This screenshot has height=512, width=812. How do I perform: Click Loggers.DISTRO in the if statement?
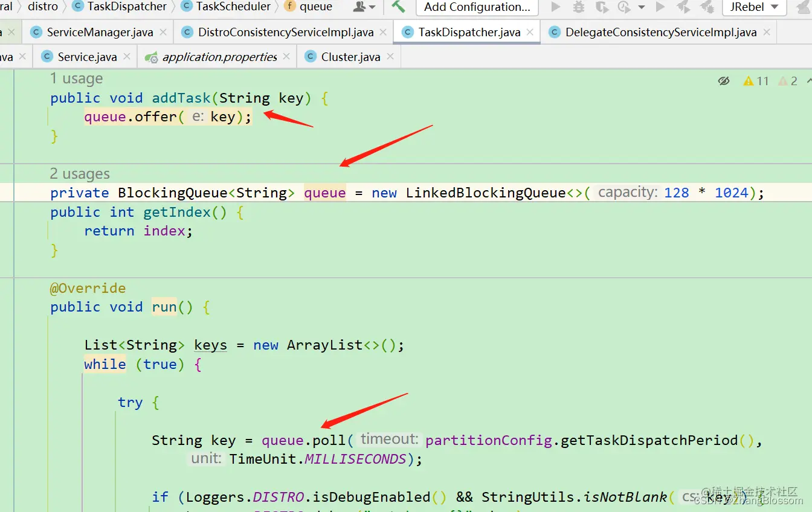click(x=245, y=497)
